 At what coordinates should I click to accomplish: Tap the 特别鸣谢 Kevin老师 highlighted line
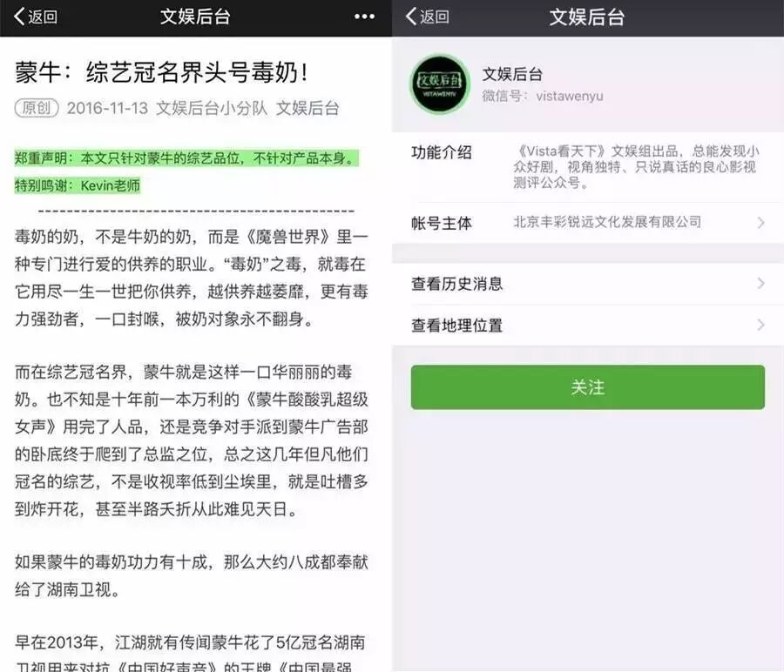78,185
